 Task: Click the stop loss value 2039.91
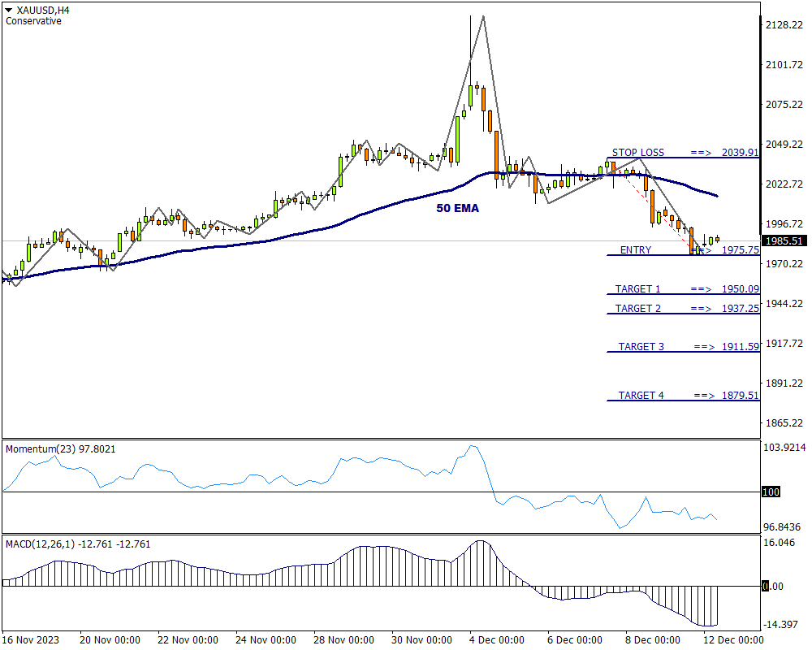point(740,152)
